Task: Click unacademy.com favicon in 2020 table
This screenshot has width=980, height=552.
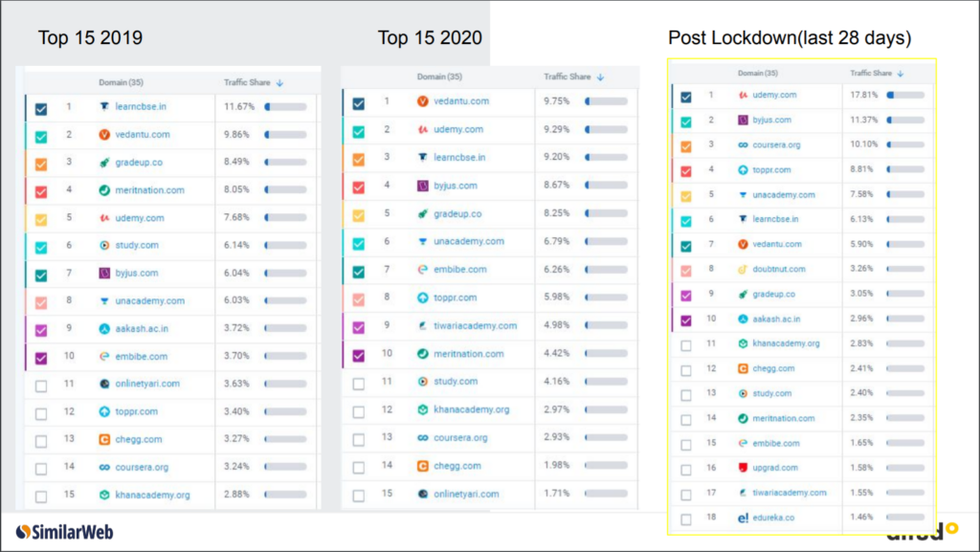Action: (x=423, y=242)
